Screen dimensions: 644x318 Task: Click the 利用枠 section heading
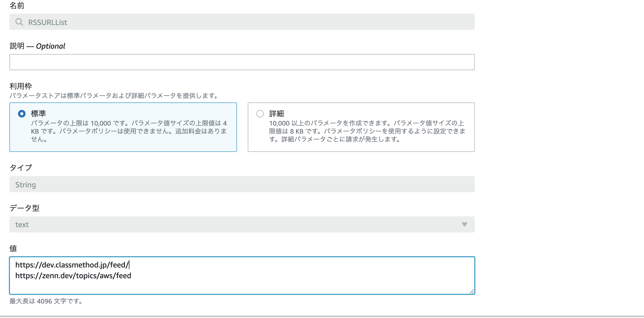[x=21, y=86]
